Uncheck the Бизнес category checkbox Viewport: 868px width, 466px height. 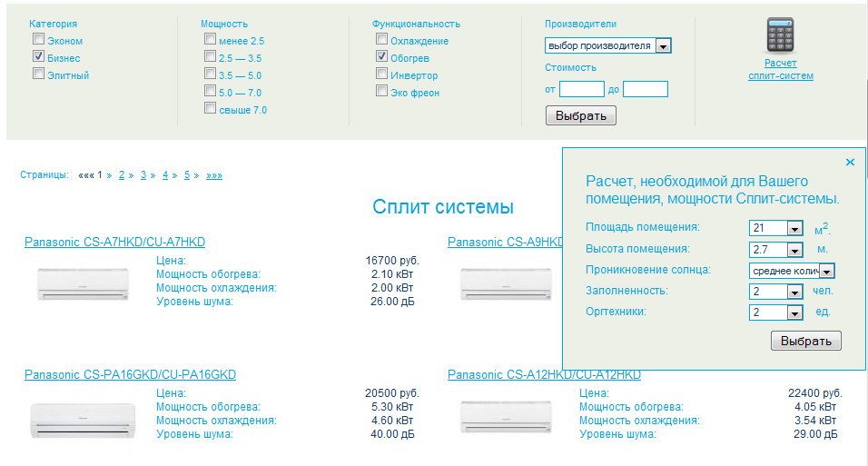pyautogui.click(x=38, y=56)
